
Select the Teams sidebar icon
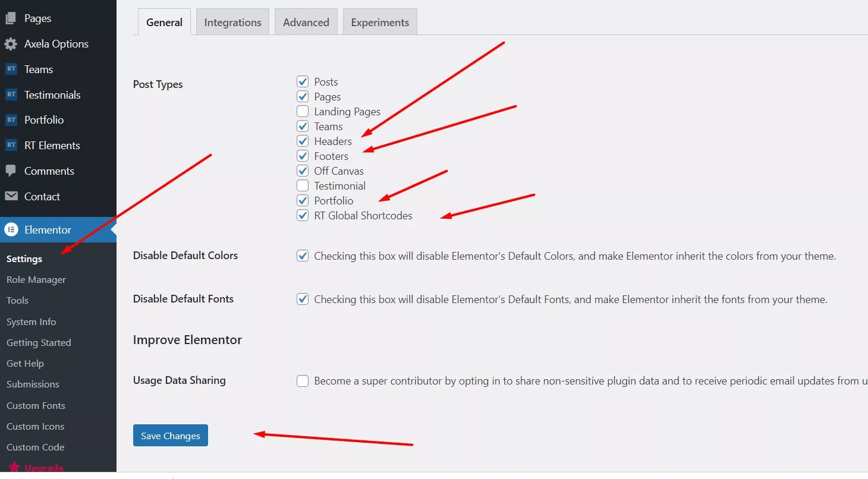[x=12, y=69]
